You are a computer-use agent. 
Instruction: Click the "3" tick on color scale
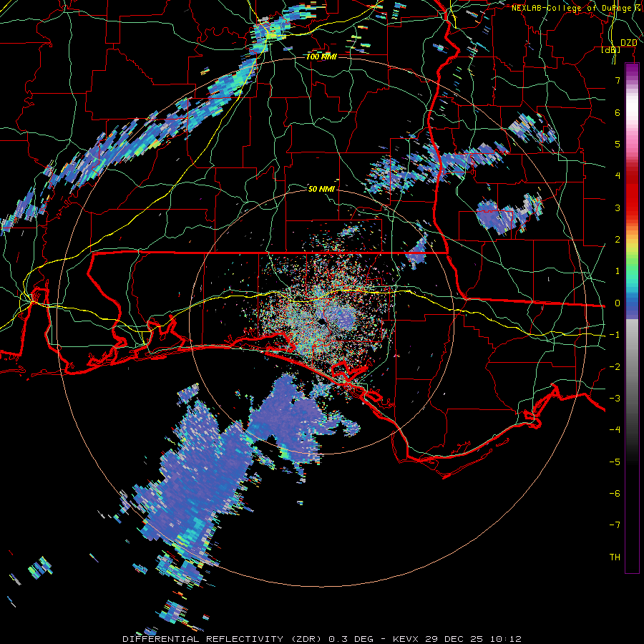pos(618,208)
